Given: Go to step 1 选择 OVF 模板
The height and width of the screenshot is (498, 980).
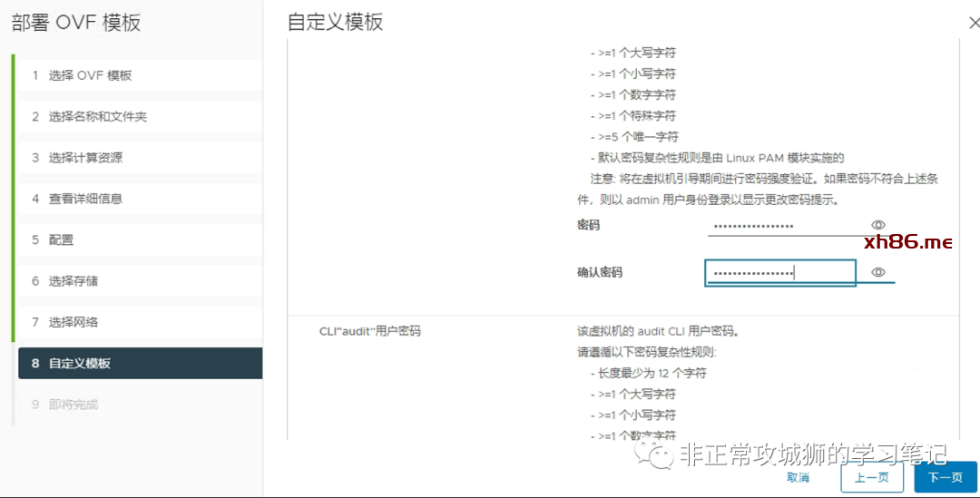Looking at the screenshot, I should pos(90,75).
